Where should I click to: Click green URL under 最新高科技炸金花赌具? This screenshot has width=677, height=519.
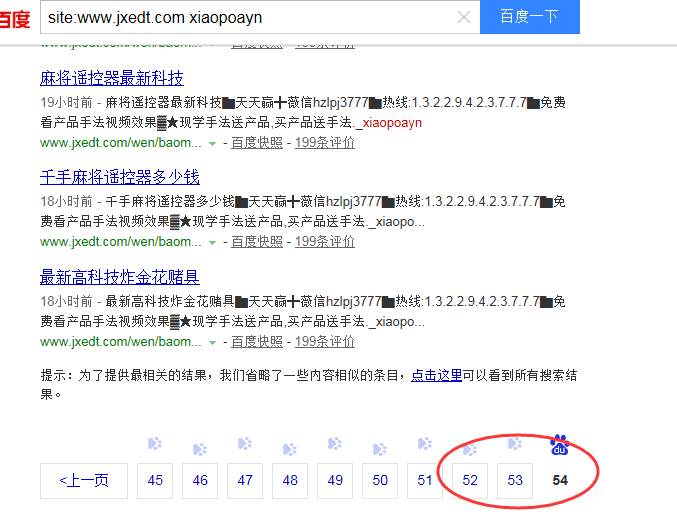tap(121, 342)
